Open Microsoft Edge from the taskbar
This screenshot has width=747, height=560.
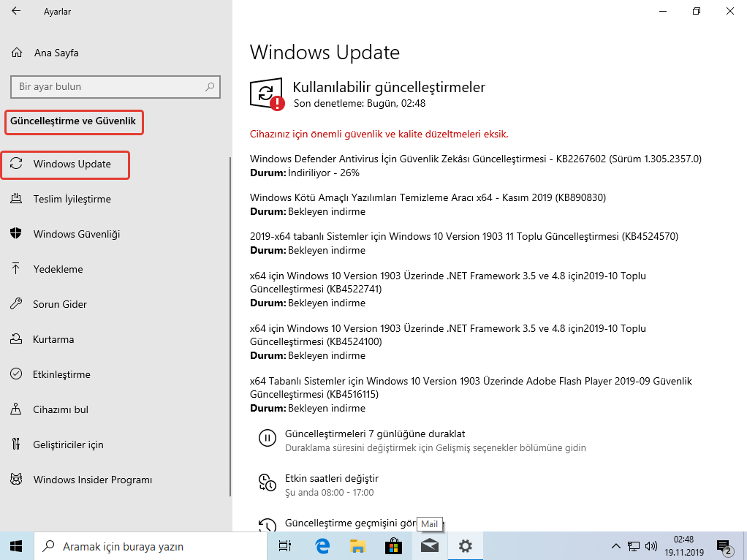322,546
